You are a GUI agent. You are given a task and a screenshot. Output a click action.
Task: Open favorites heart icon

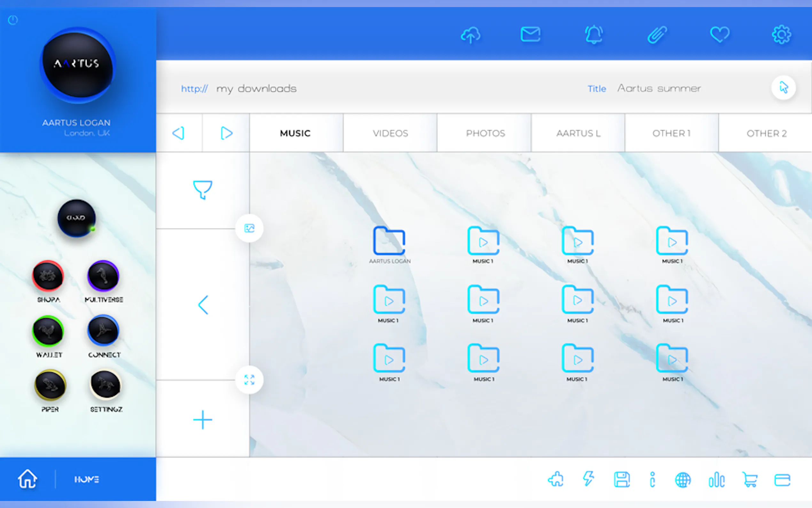tap(719, 34)
